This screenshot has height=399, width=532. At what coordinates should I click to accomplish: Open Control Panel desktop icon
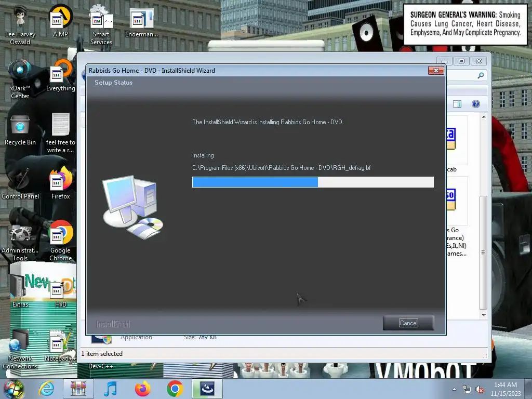[20, 183]
